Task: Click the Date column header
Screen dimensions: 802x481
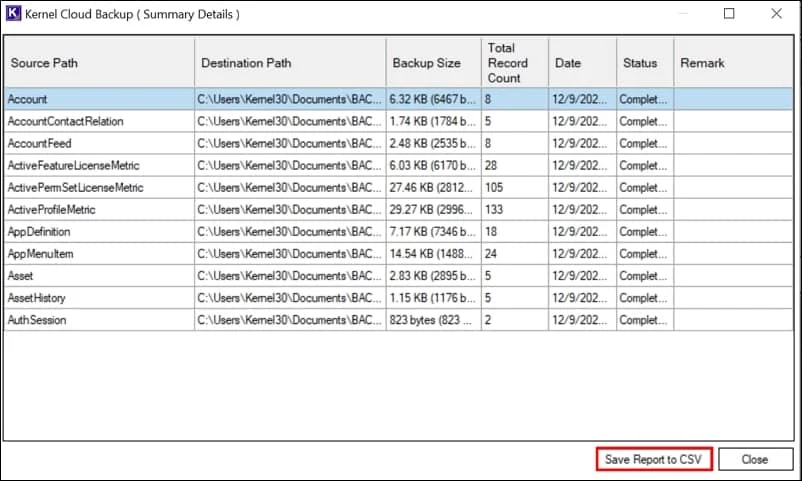Action: pos(583,63)
